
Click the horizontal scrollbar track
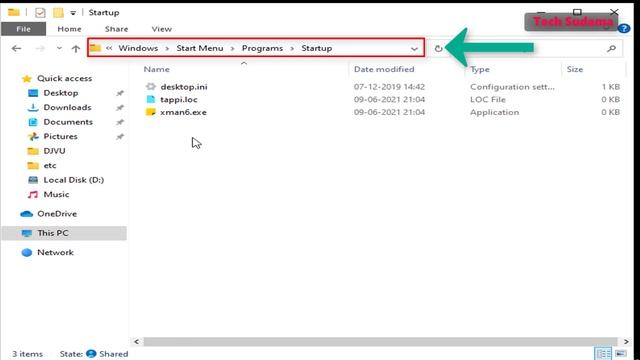tap(380, 342)
